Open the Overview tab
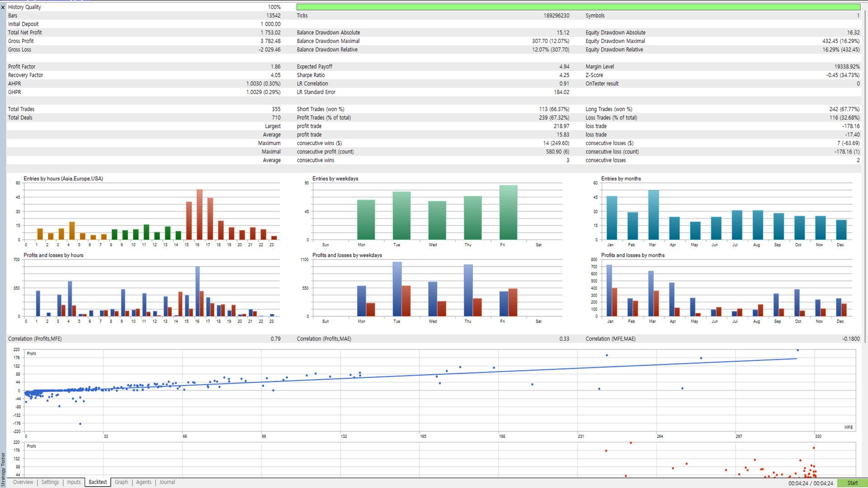This screenshot has height=488, width=868. (x=23, y=482)
